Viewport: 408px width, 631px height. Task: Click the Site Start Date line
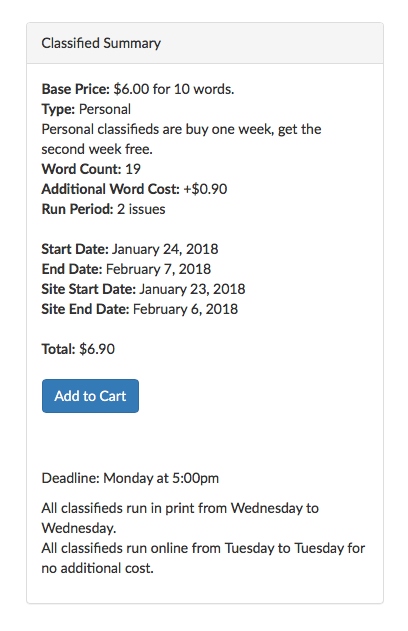pyautogui.click(x=143, y=289)
